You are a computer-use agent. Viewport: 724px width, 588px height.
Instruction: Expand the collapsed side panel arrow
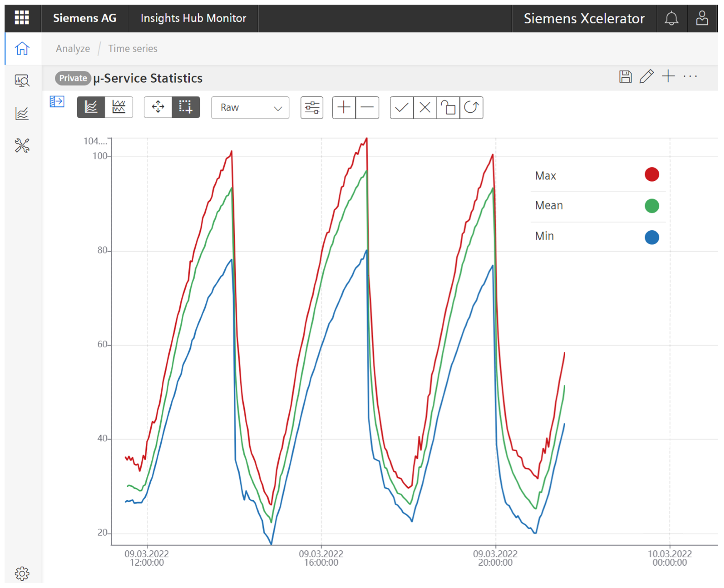(57, 102)
